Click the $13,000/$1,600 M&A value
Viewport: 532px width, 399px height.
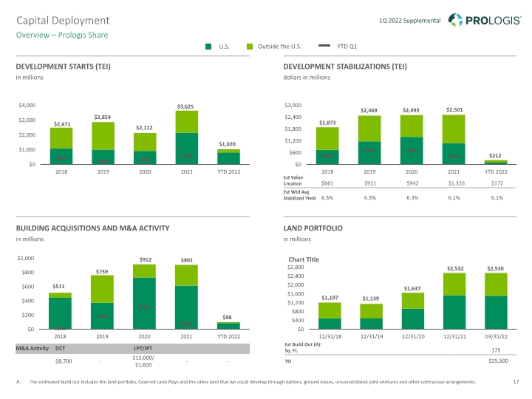tap(143, 361)
